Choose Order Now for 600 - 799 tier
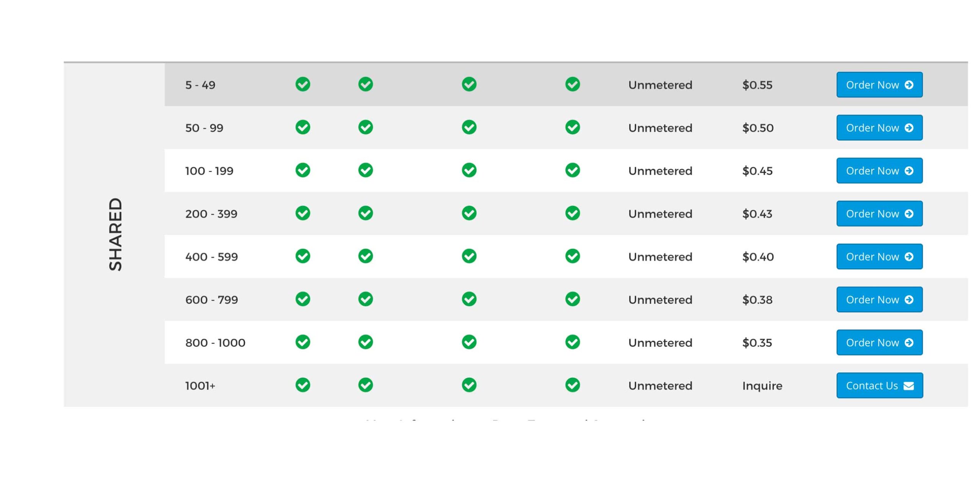Screen dimensions: 980x479 (879, 300)
